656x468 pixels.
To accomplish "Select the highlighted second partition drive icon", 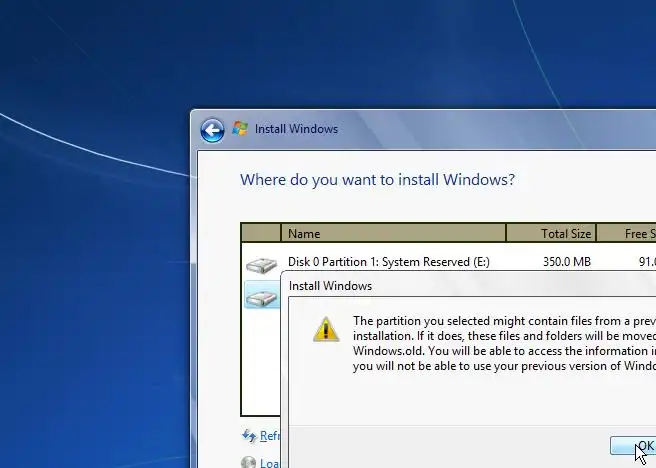I will point(261,297).
